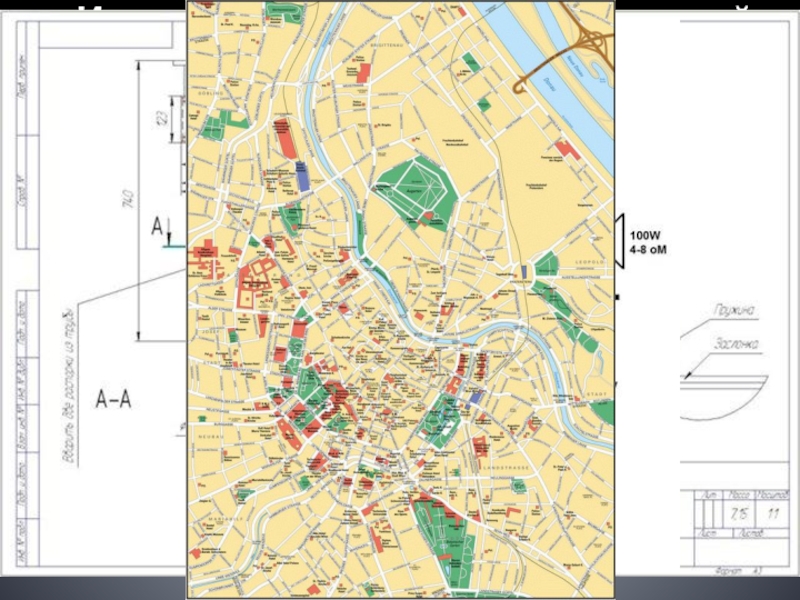Click the 100W 4-8 оМ speaker label
This screenshot has width=800, height=600.
click(648, 242)
